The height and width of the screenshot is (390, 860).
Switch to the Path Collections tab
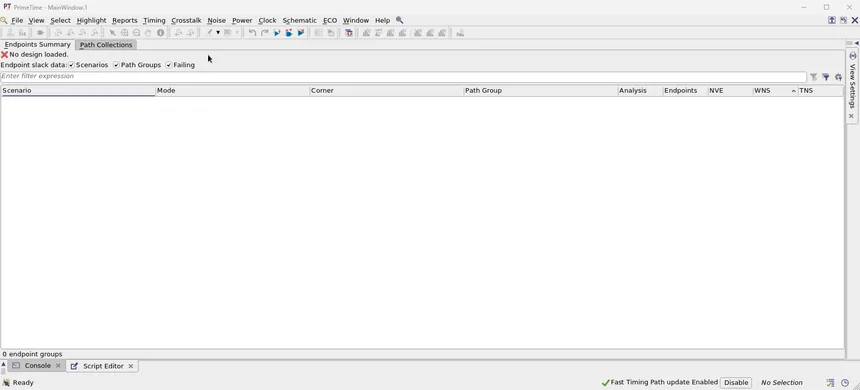pyautogui.click(x=106, y=45)
